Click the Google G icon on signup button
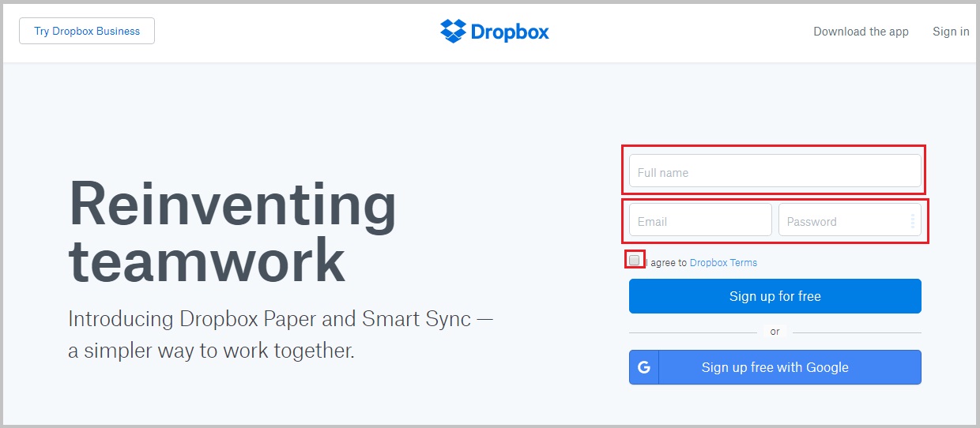 [644, 367]
